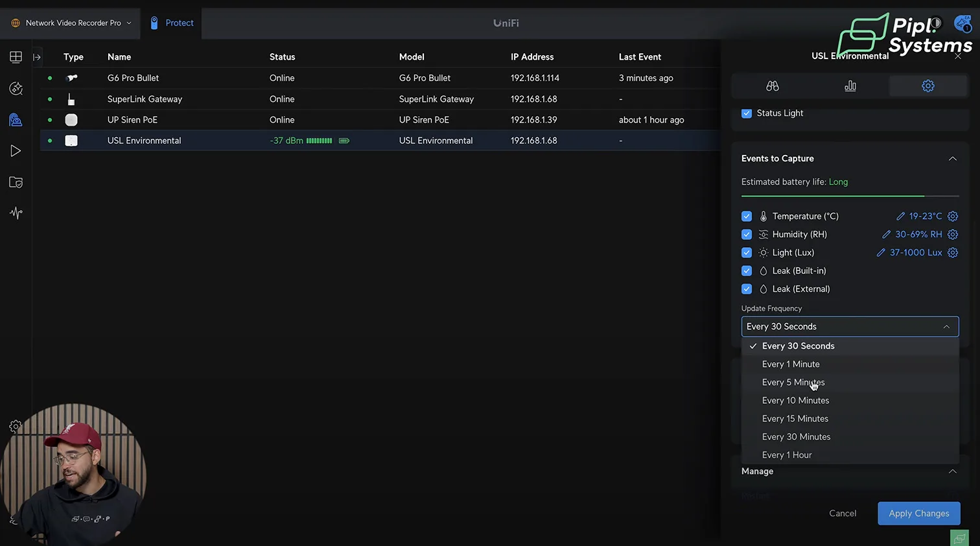
Task: Click the -37 dBm status value
Action: click(286, 141)
